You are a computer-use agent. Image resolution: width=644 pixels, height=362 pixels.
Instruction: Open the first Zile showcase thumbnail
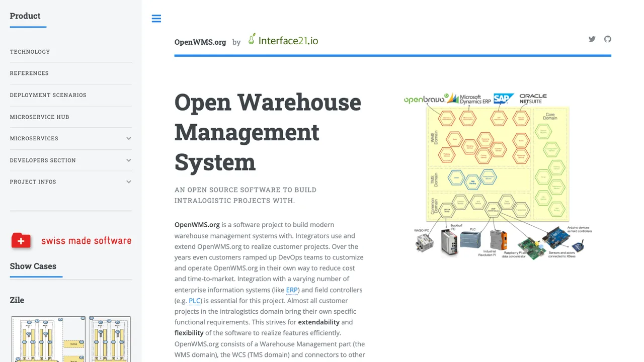click(x=49, y=339)
